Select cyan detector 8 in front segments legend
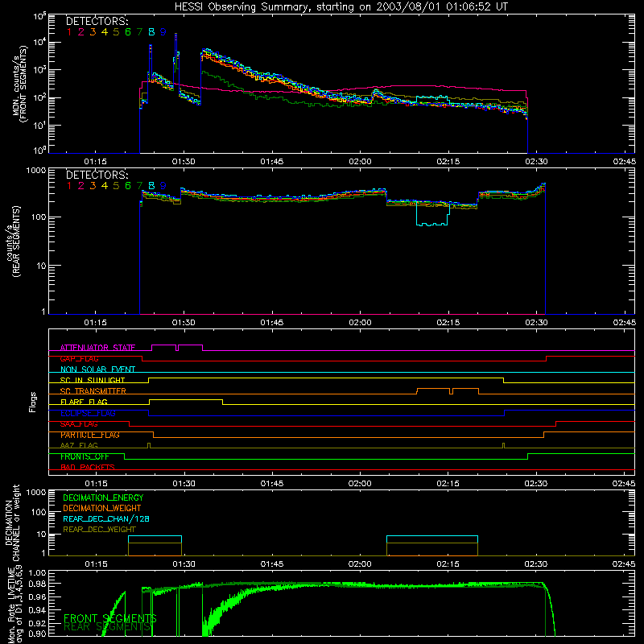644x644 pixels. (x=151, y=32)
